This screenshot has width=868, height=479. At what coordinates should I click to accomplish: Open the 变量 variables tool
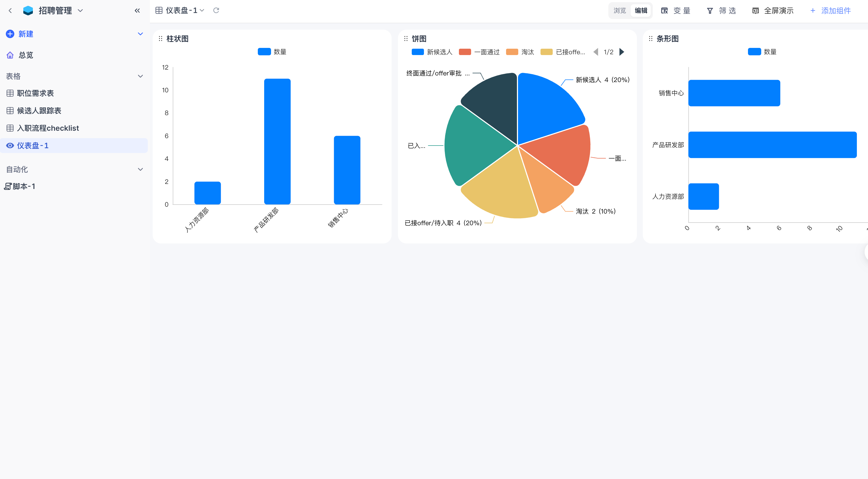676,11
